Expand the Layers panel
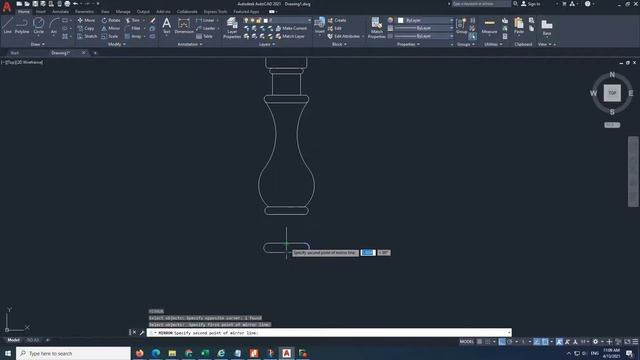 click(x=267, y=44)
